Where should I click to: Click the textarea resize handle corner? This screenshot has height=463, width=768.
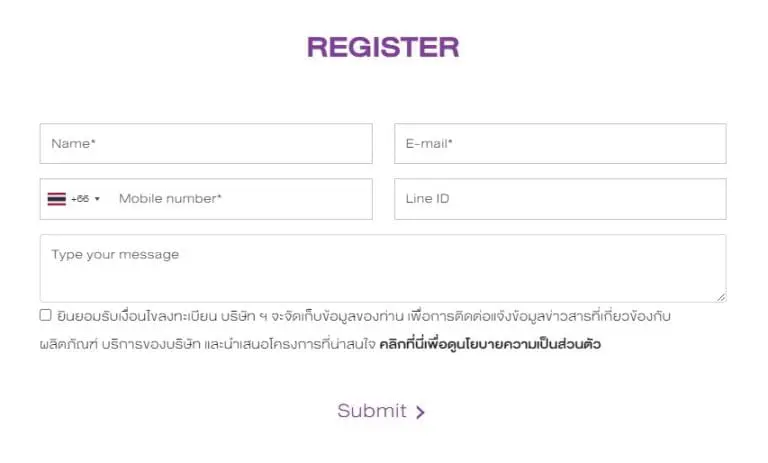click(721, 297)
